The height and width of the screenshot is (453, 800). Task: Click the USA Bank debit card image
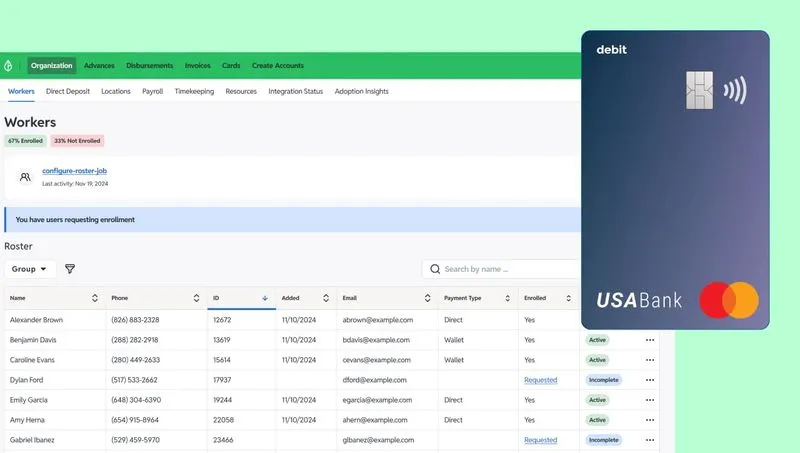click(x=675, y=180)
